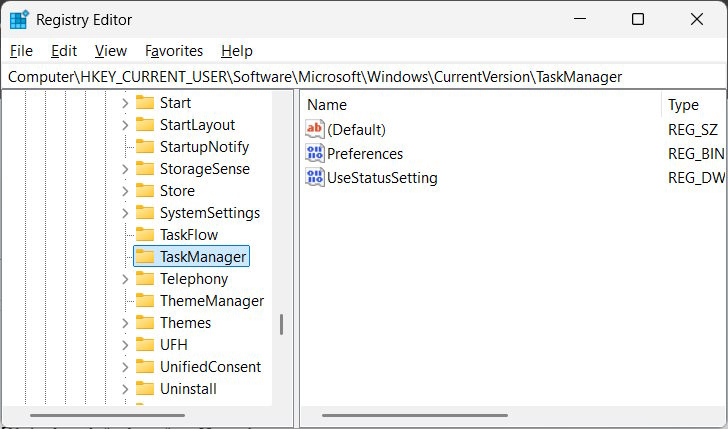Click the Uninstall folder icon
The image size is (728, 429).
tap(145, 389)
